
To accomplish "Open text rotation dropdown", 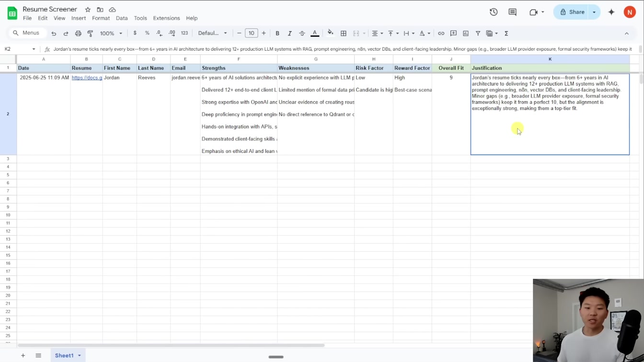I will pos(425,33).
